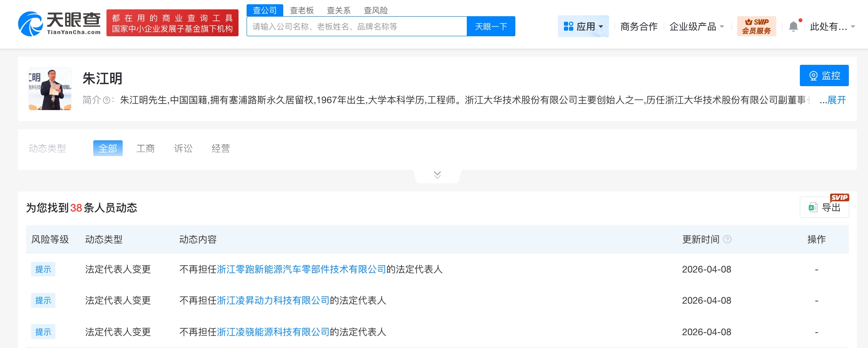Click the help icon beside 更新时间
The height and width of the screenshot is (348, 868).
click(x=727, y=239)
